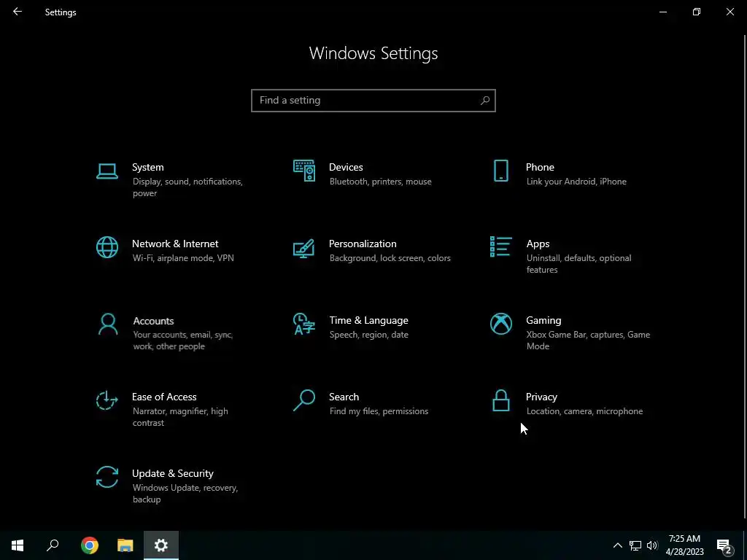Screen dimensions: 747x560
Task: Open the Ease of Access icon
Action: point(107,400)
